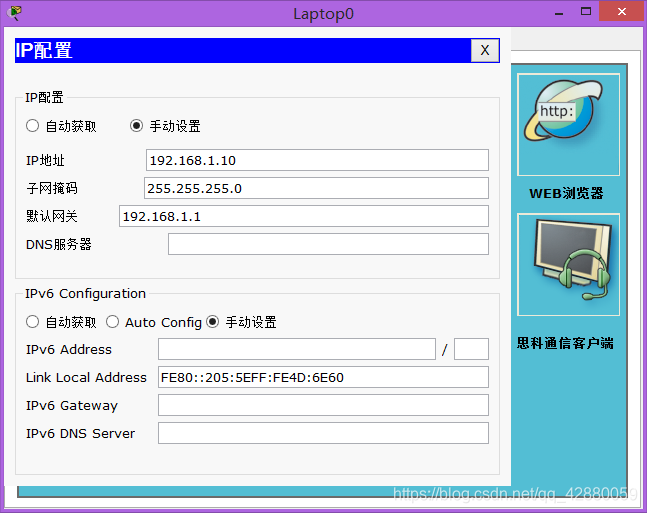This screenshot has width=647, height=513.
Task: Click the IP地址 label
Action: click(x=45, y=160)
